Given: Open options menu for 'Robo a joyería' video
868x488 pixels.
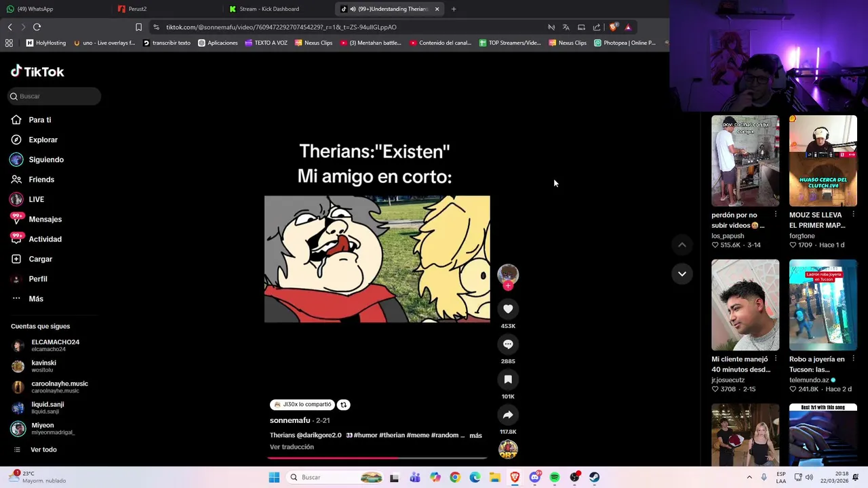Looking at the screenshot, I should pos(853,359).
